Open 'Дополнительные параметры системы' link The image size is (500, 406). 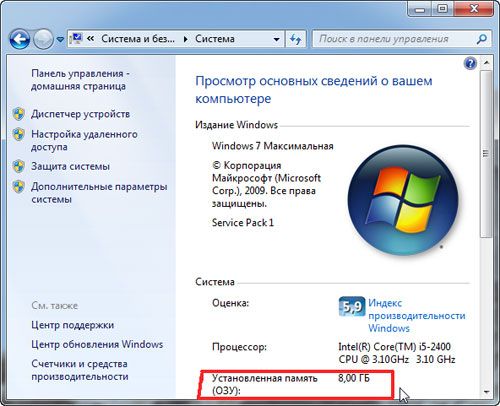pyautogui.click(x=99, y=193)
